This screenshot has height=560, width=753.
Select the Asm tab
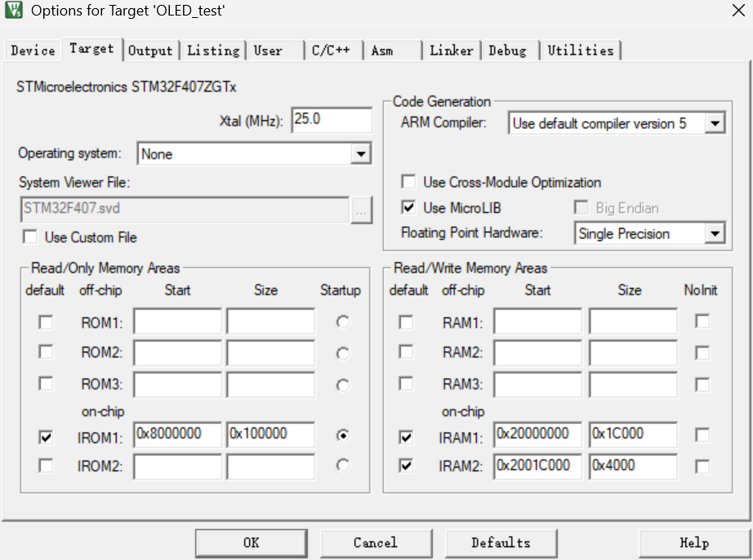point(392,51)
